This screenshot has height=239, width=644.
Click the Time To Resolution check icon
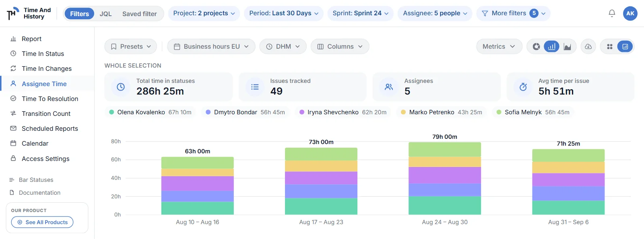[13, 99]
